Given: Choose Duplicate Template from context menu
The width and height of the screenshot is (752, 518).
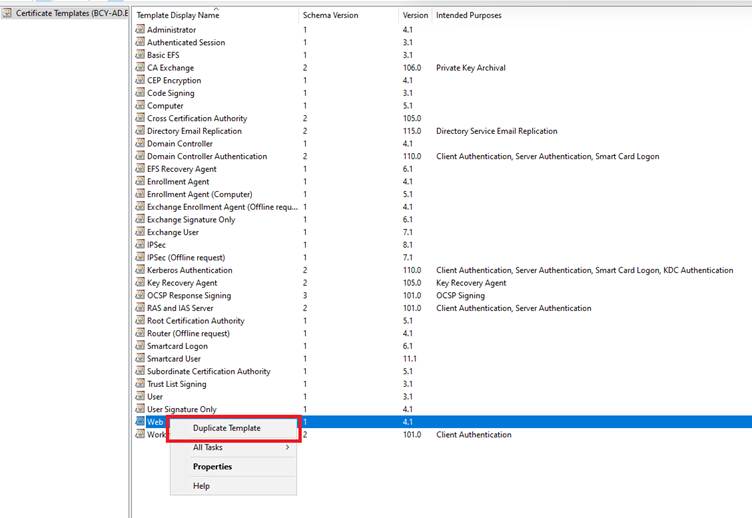Looking at the screenshot, I should point(234,428).
